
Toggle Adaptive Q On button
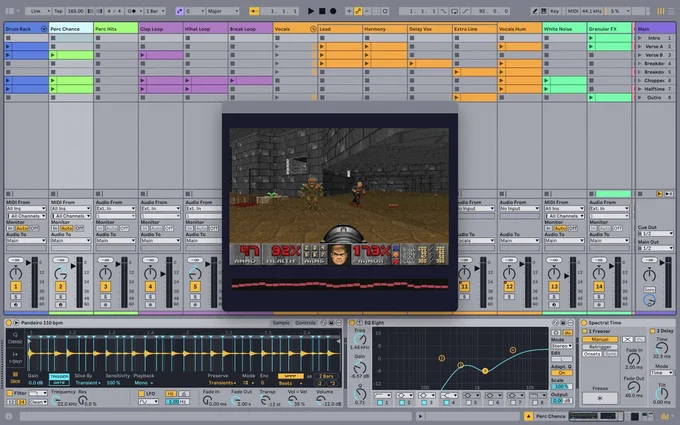tap(562, 373)
